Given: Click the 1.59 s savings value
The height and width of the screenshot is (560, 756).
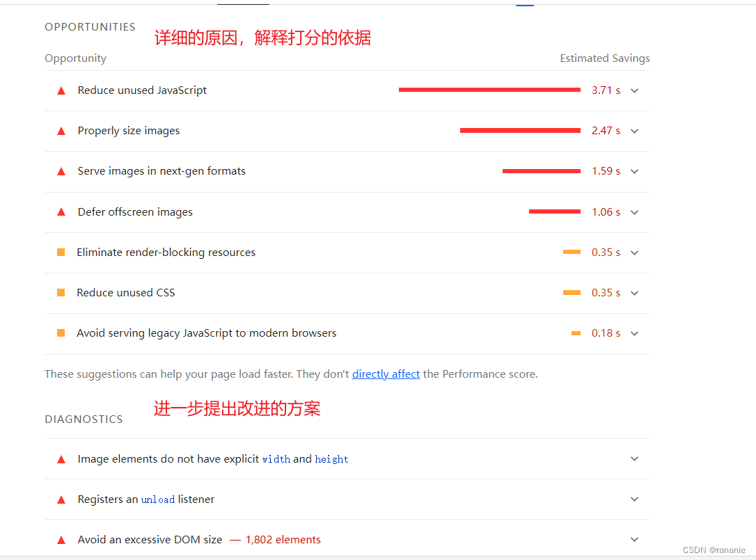Looking at the screenshot, I should [x=606, y=172].
